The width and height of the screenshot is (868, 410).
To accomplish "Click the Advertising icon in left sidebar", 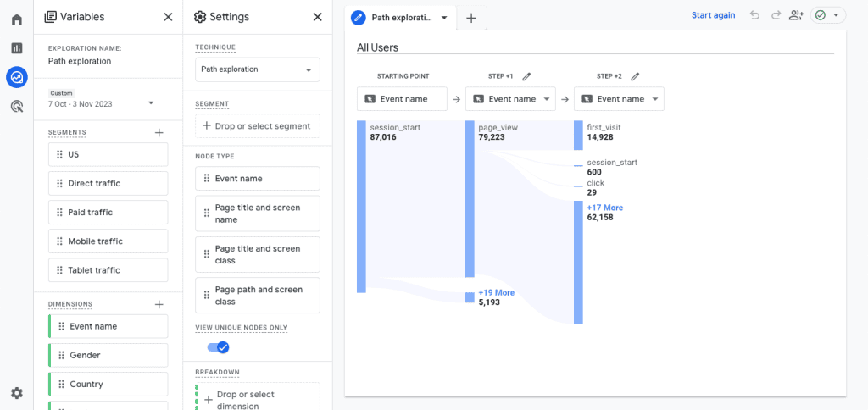I will [17, 107].
